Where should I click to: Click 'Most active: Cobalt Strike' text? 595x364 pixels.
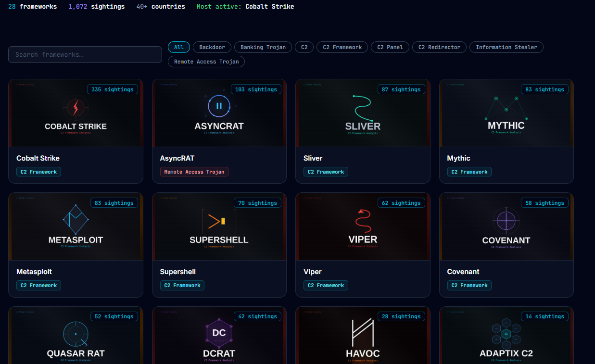tap(245, 7)
